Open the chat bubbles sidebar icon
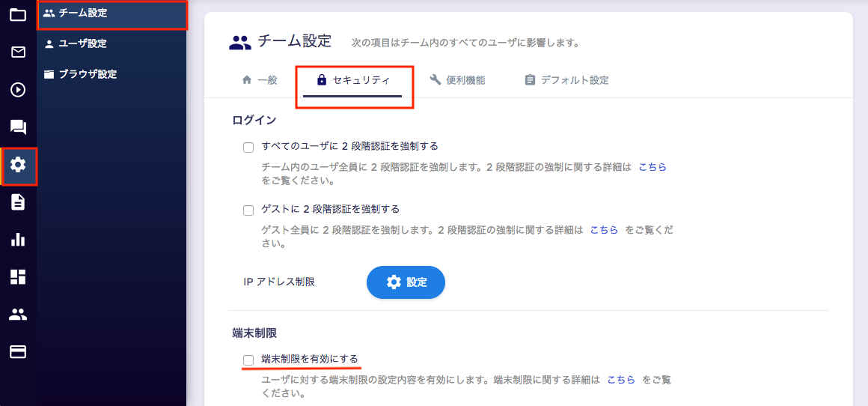 18,127
